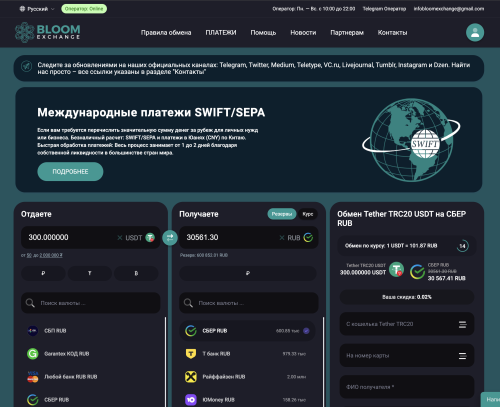Click the rate refresh countdown timer
This screenshot has height=407, width=500.
click(462, 246)
